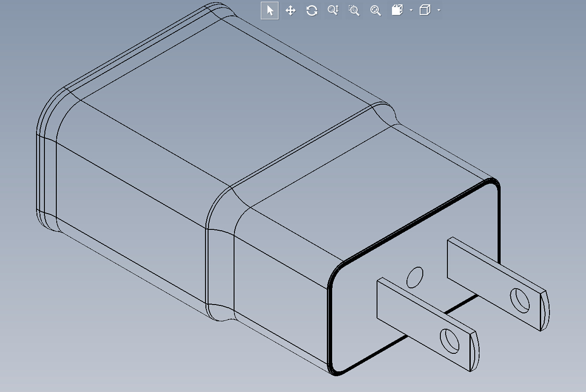Click the wireframe display style cube icon
The width and height of the screenshot is (586, 392).
[425, 10]
